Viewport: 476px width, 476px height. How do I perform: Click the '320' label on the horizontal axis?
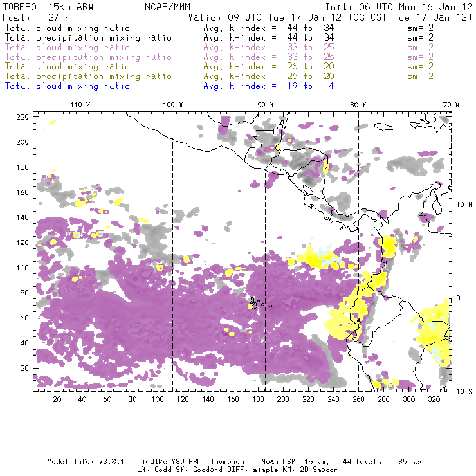click(434, 399)
